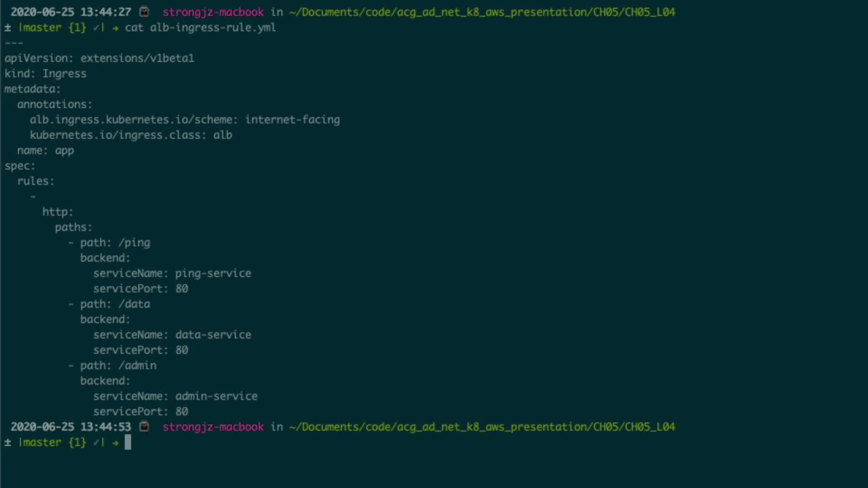Click the checkmark on the last prompt line

point(96,443)
